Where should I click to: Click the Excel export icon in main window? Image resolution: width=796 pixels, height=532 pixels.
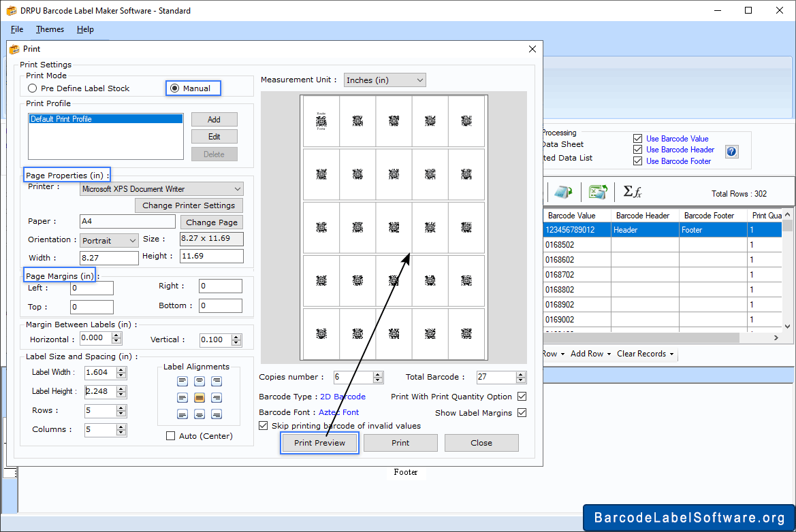tap(598, 193)
